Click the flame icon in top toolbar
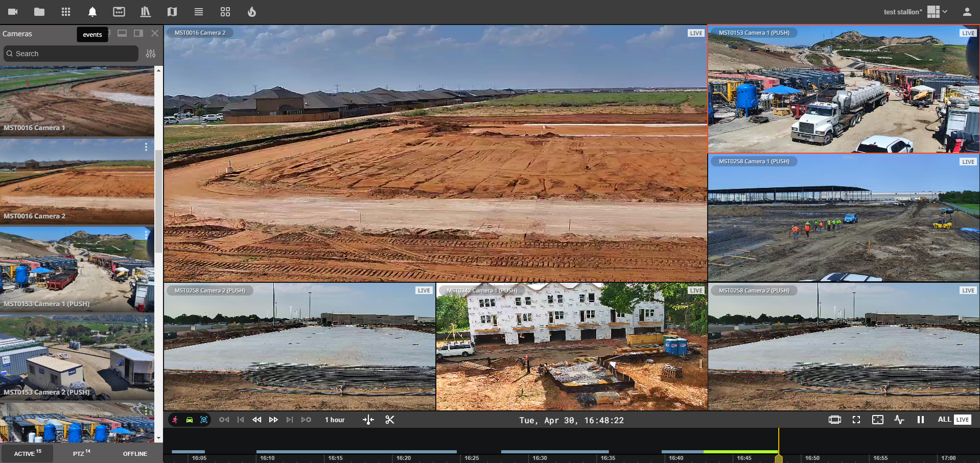 [252, 12]
